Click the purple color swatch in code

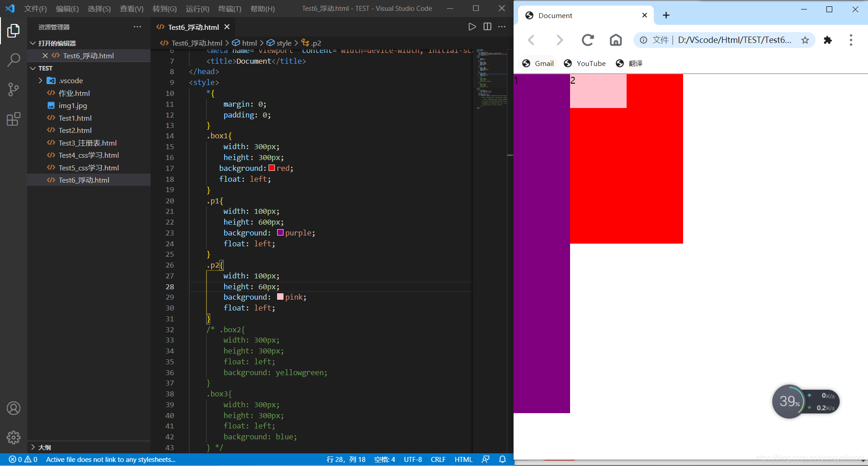pyautogui.click(x=280, y=232)
